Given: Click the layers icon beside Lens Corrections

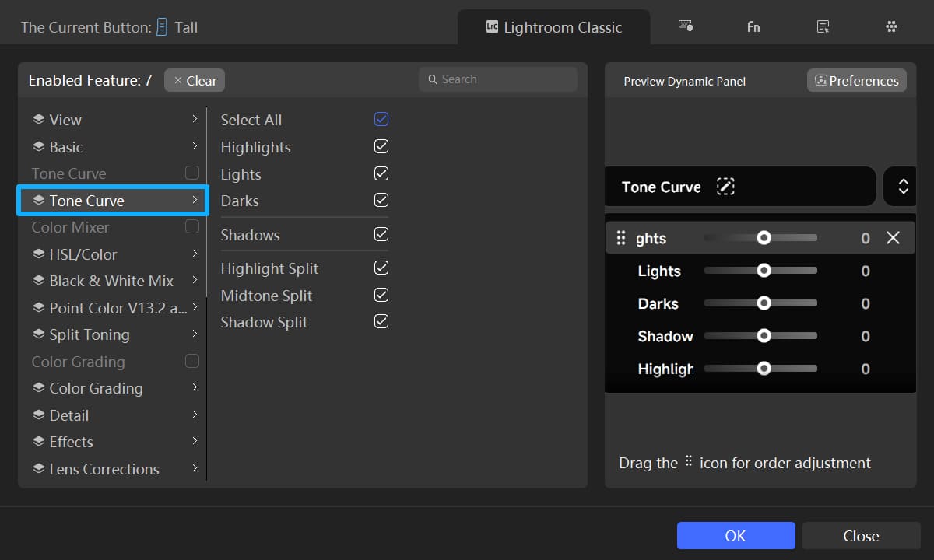Looking at the screenshot, I should tap(38, 469).
